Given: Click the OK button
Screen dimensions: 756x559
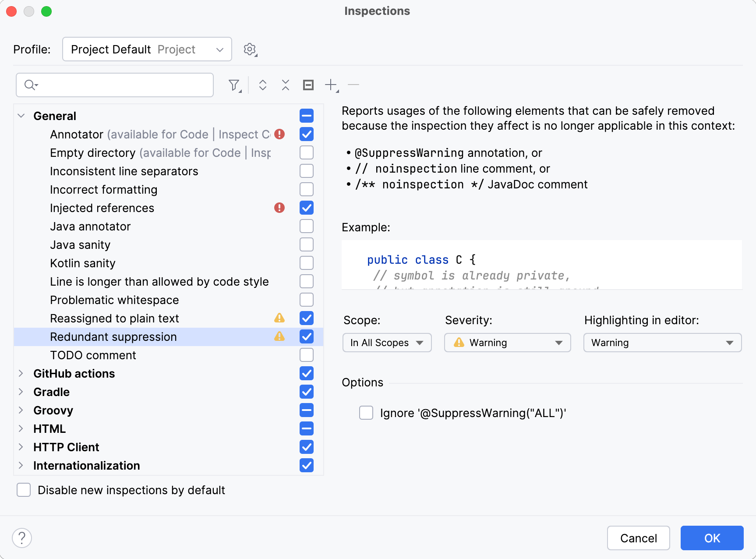Looking at the screenshot, I should (x=711, y=538).
